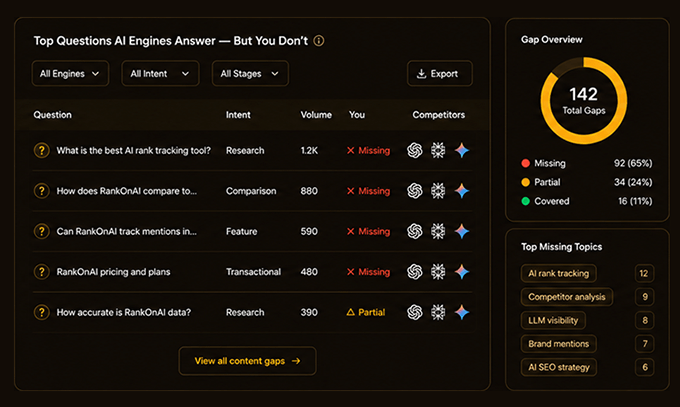Click the Competitors column header
680x407 pixels.
[x=438, y=115]
